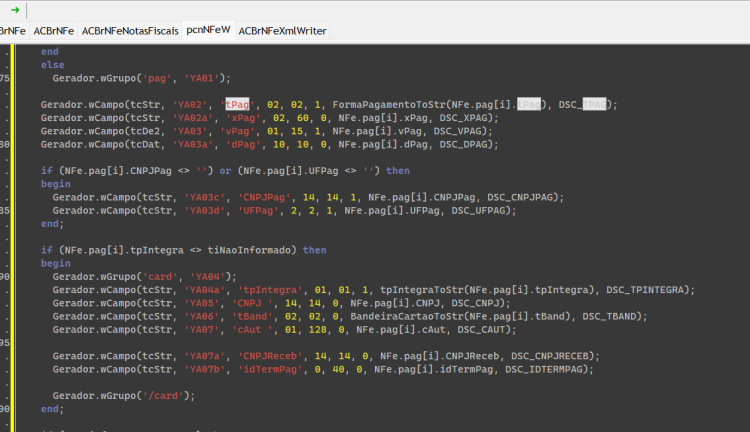Click the 'UFPag' string literal
The width and height of the screenshot is (750, 432).
tap(258, 210)
